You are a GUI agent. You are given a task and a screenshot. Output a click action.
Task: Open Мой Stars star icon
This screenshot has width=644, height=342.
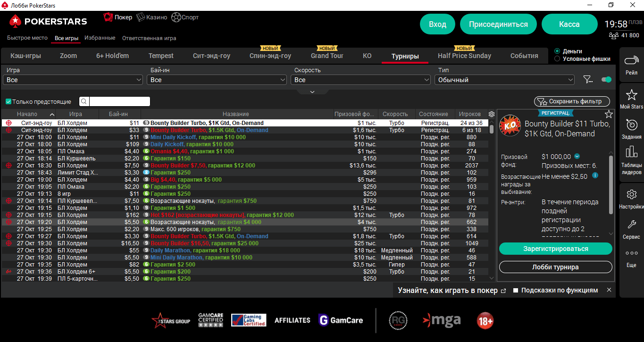[631, 95]
